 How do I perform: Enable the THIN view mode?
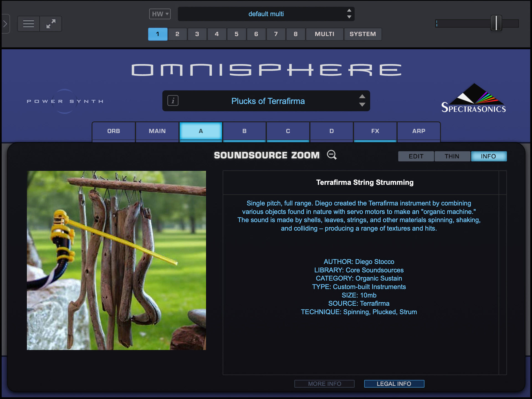pyautogui.click(x=452, y=156)
